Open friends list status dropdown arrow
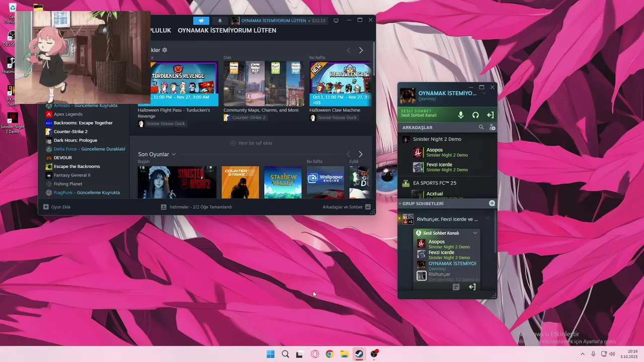Viewport: 644px width, 362px height. (x=484, y=94)
